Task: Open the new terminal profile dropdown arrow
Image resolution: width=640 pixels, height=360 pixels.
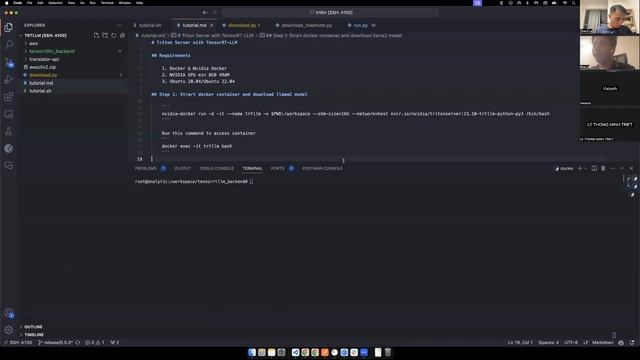Action: tap(585, 168)
